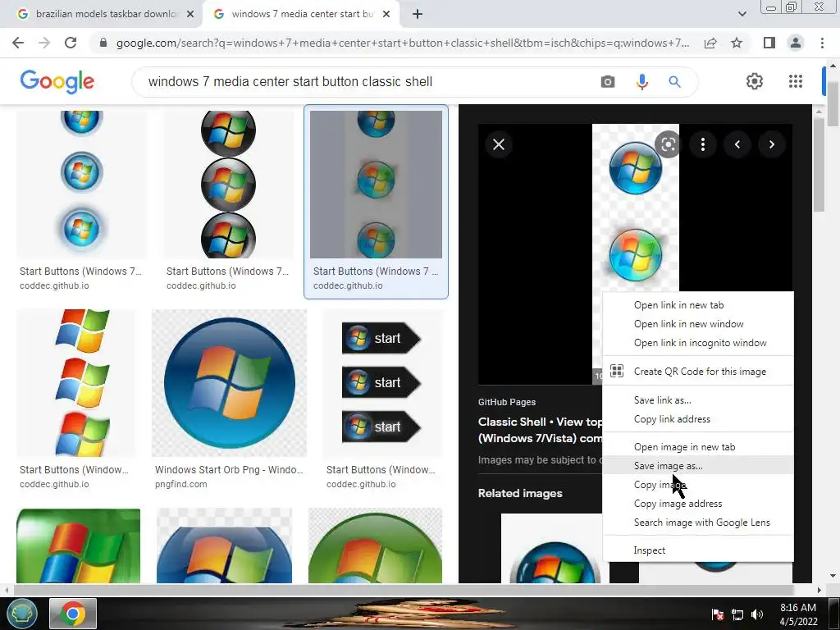Expand the tab search dropdown arrow
Screen dimensions: 840x630
pos(742,14)
